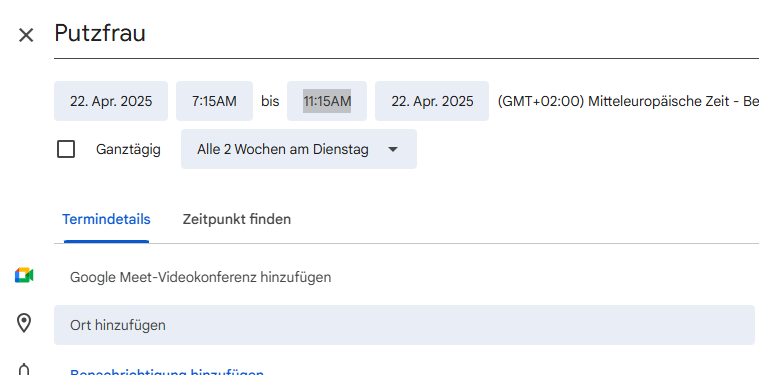This screenshot has width=759, height=375.
Task: Switch to the Zeitpunkt finden tab
Action: point(237,220)
